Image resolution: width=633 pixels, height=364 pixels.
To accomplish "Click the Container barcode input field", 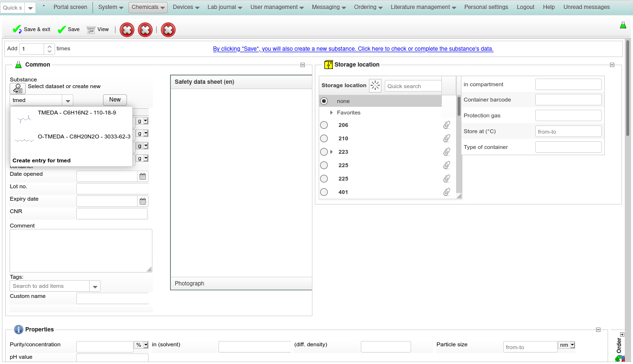I will [x=568, y=100].
